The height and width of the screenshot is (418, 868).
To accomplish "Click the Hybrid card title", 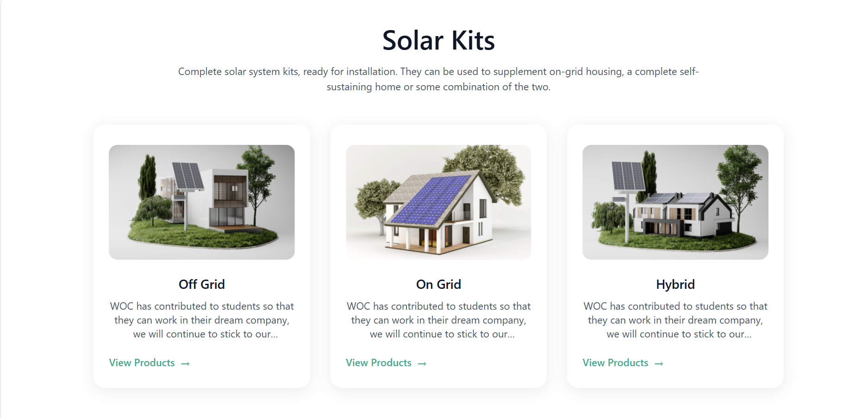I will 675,284.
